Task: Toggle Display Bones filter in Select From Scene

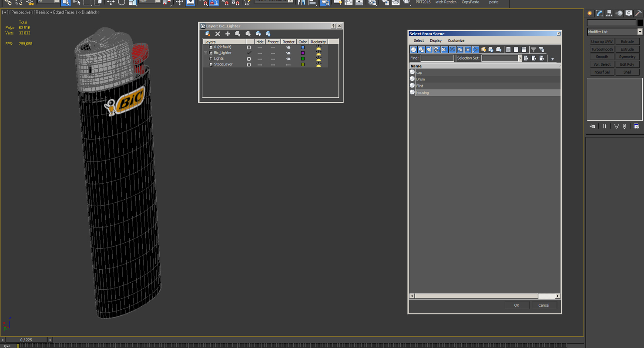Action: [x=475, y=50]
